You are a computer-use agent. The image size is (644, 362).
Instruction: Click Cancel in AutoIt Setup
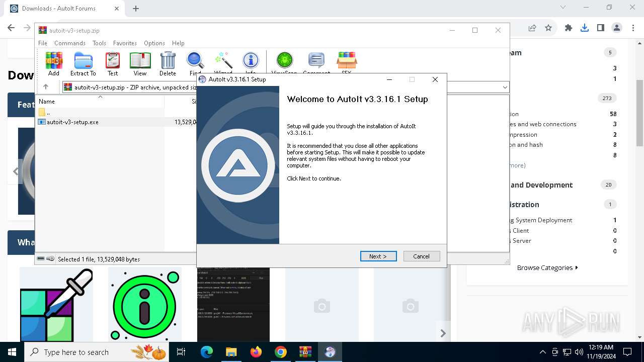pyautogui.click(x=422, y=256)
